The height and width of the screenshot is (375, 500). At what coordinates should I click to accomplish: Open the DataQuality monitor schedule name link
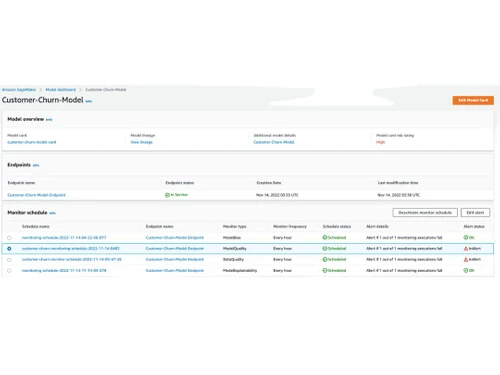tap(72, 260)
